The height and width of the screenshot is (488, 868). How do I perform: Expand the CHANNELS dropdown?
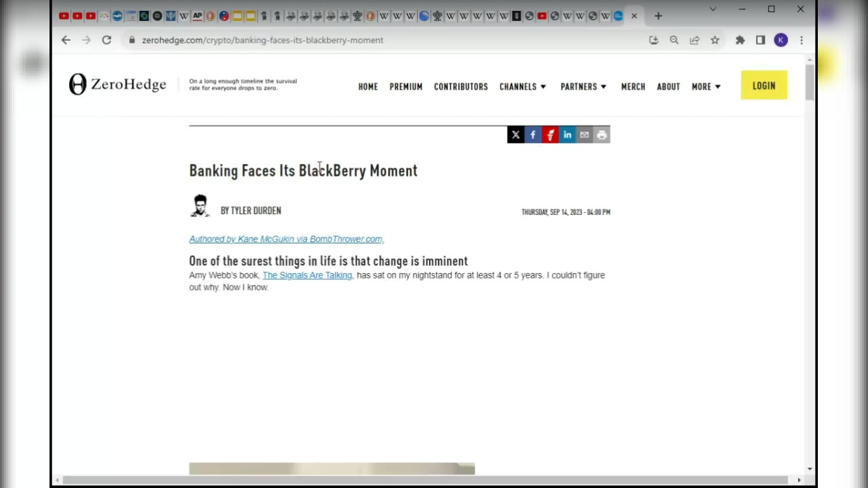(523, 87)
